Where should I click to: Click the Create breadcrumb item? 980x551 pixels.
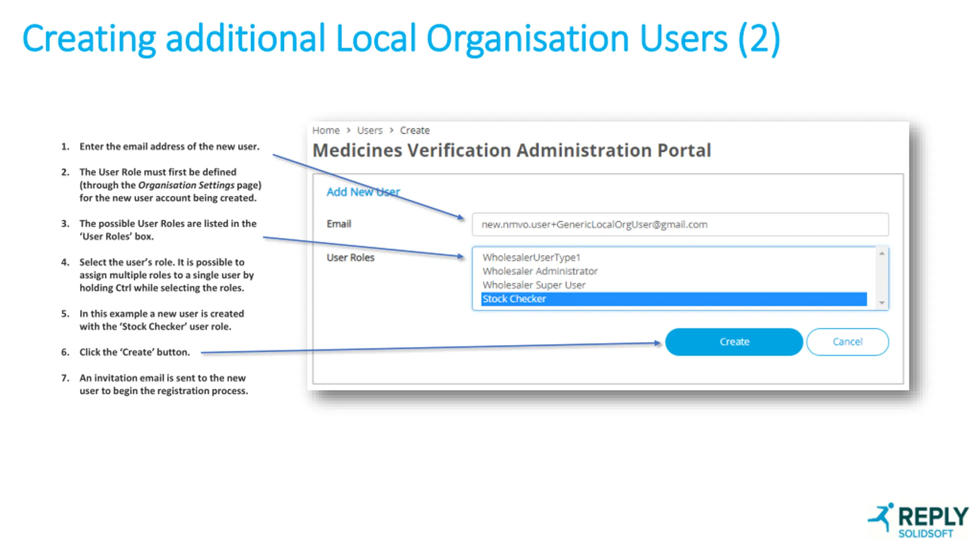pos(415,130)
